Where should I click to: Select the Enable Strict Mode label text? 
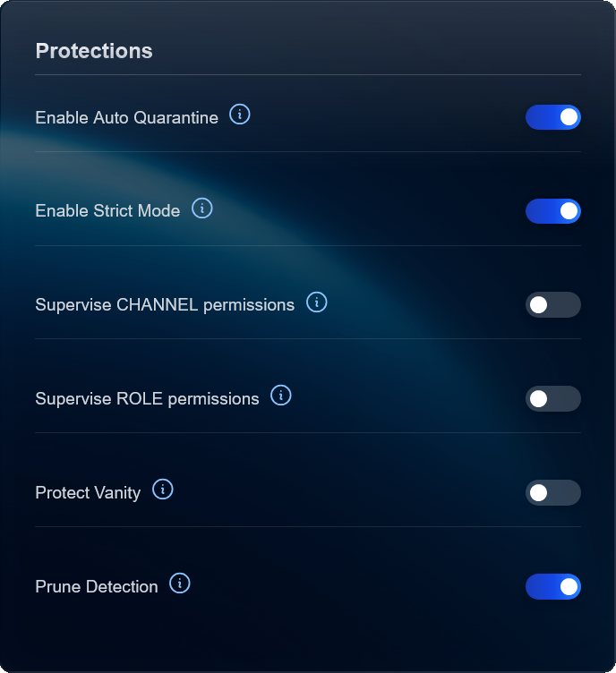pyautogui.click(x=107, y=211)
